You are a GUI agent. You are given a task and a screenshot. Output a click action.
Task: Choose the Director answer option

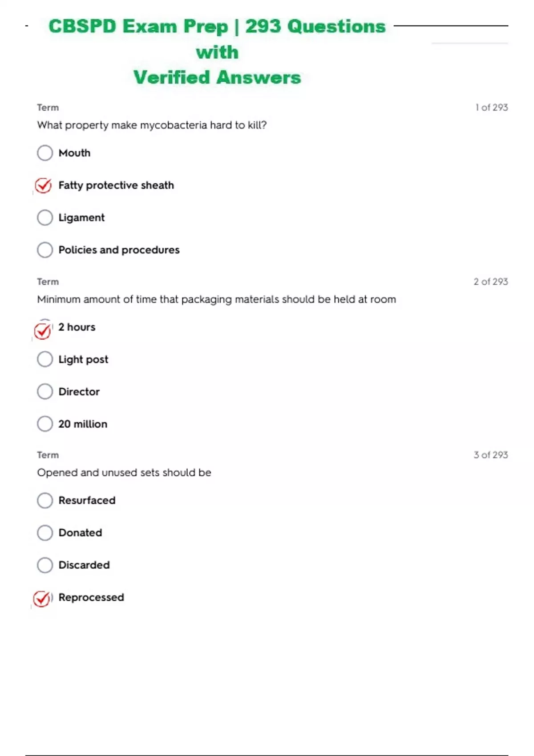[45, 392]
